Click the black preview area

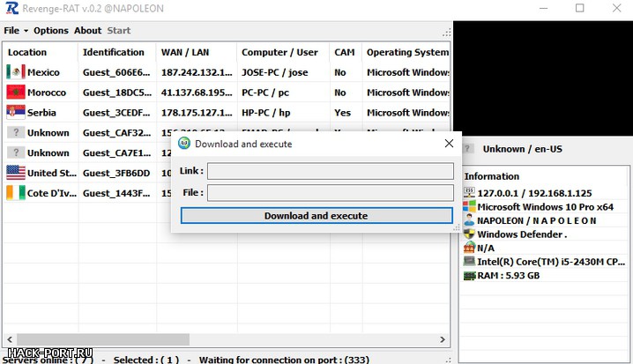(x=543, y=78)
